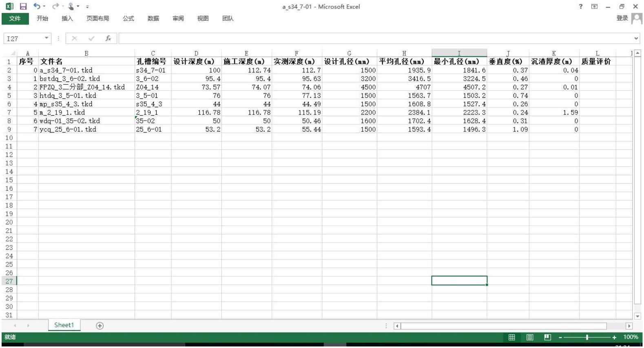This screenshot has width=644, height=348.
Task: Open Customize Quick Access Toolbar dropdown
Action: click(87, 7)
